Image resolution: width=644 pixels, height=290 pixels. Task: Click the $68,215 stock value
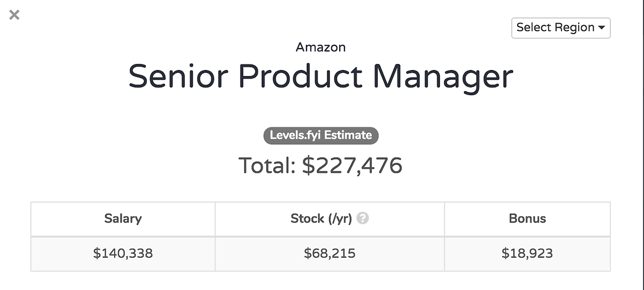(x=330, y=253)
